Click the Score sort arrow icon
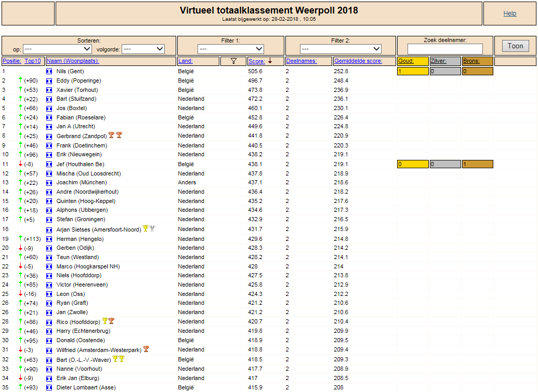The width and height of the screenshot is (538, 392). tap(270, 61)
